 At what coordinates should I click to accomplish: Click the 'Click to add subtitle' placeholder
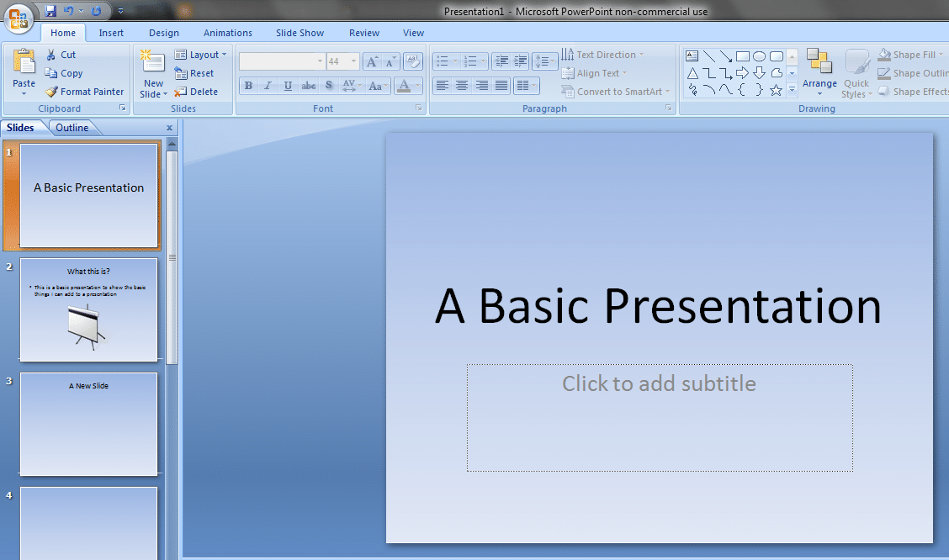point(660,417)
